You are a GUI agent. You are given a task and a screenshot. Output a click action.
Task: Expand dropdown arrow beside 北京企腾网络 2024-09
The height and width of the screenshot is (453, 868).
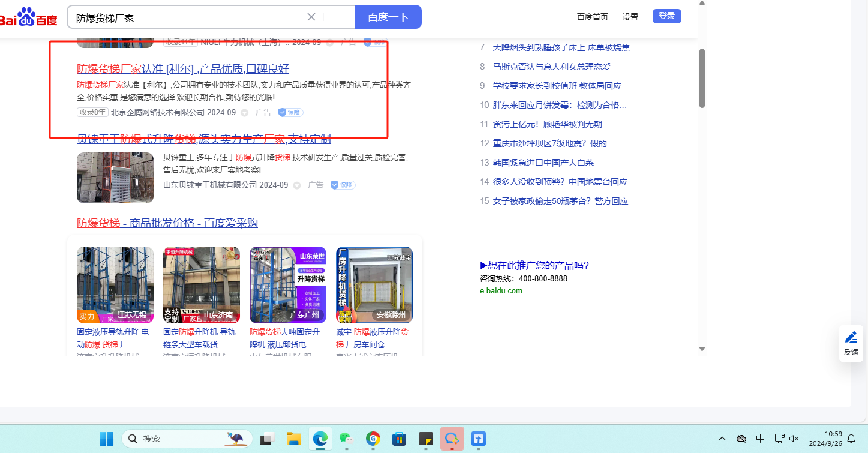click(x=244, y=113)
